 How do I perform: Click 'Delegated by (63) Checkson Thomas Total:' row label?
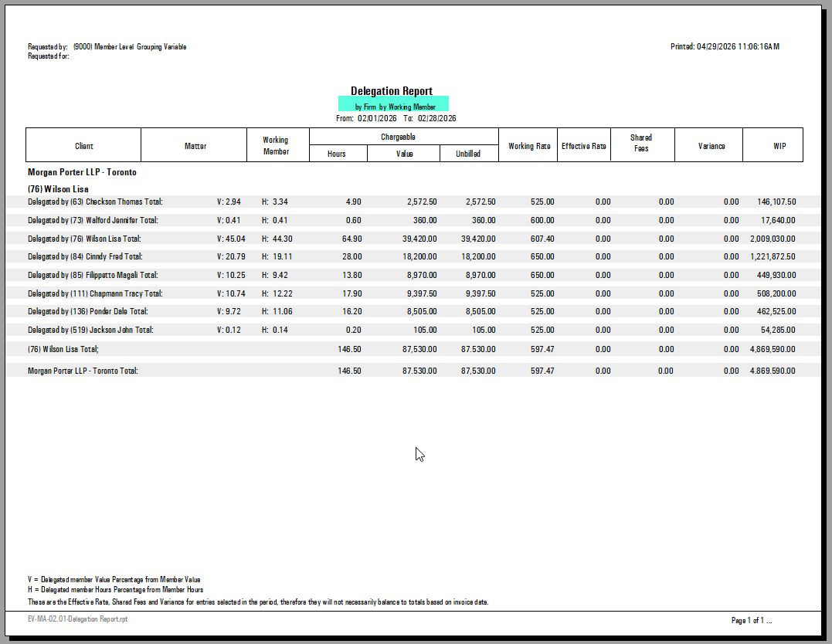[95, 202]
